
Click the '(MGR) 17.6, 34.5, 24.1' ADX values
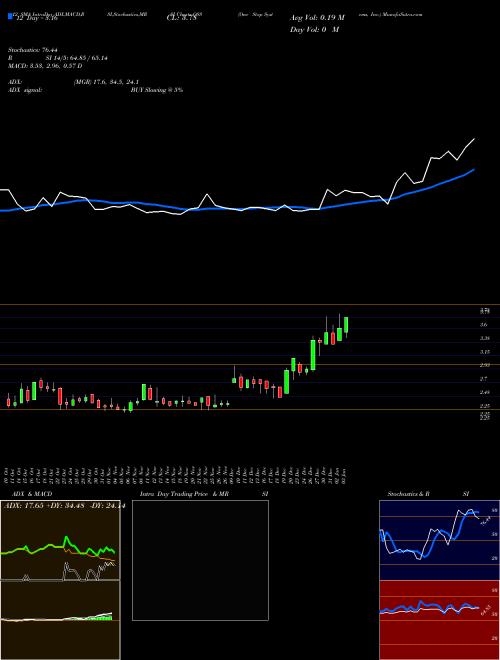(106, 82)
